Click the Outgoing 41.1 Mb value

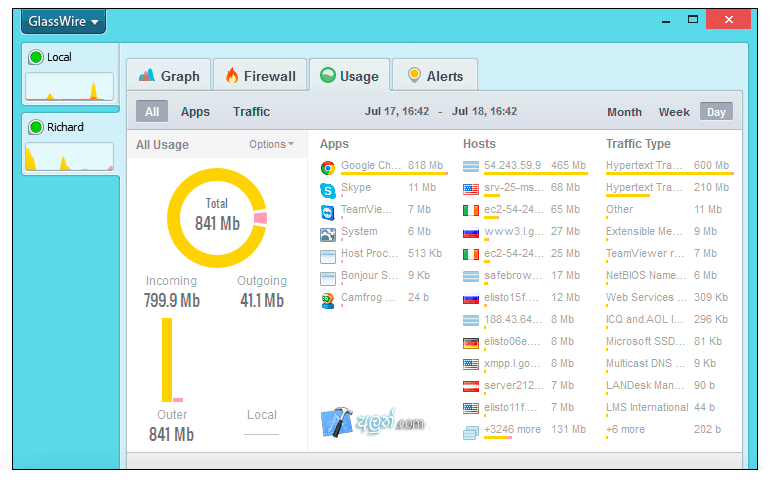pyautogui.click(x=262, y=300)
